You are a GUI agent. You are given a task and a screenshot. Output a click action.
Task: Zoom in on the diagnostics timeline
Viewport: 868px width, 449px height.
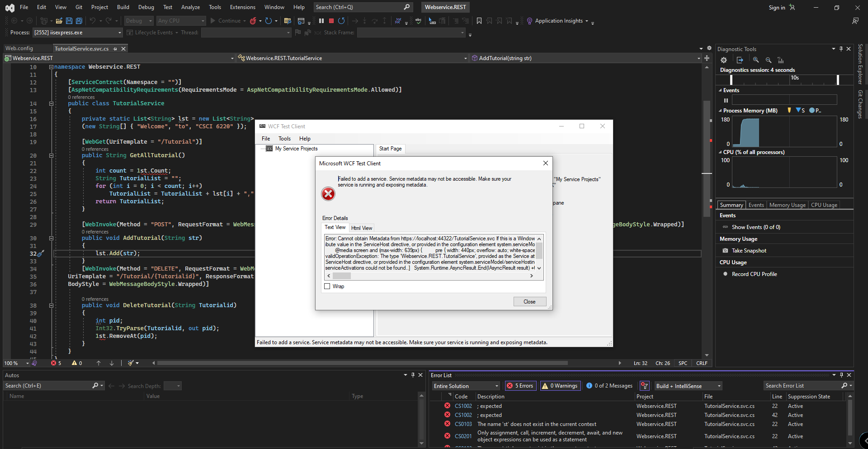point(756,60)
